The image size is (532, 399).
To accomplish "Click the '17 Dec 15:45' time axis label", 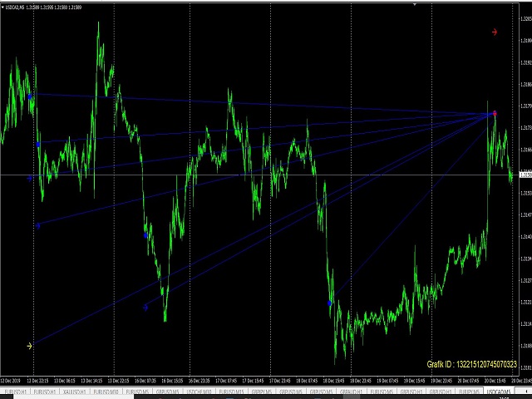I will click(x=253, y=381).
